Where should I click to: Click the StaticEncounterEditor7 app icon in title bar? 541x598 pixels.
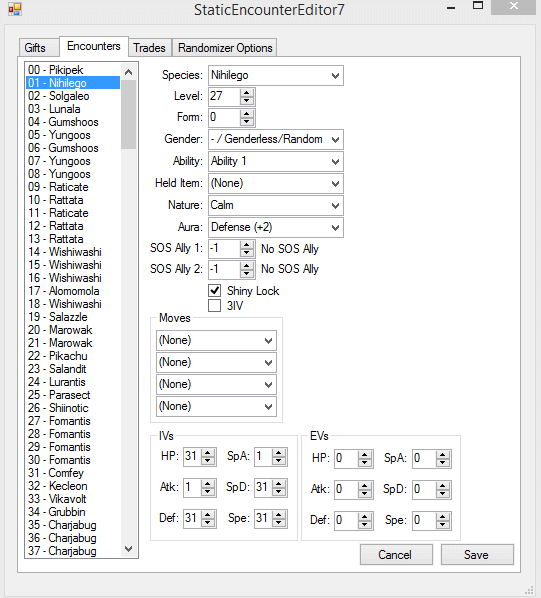(x=14, y=9)
